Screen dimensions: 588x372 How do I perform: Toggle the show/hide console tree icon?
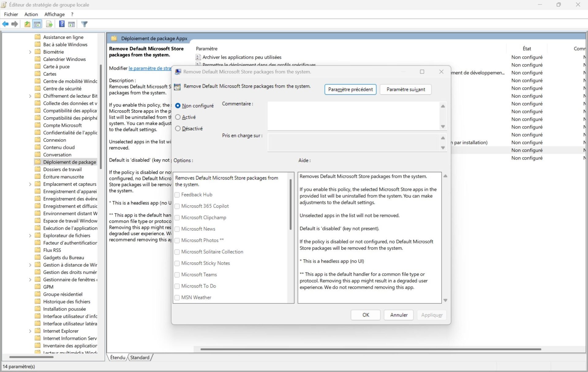[37, 24]
